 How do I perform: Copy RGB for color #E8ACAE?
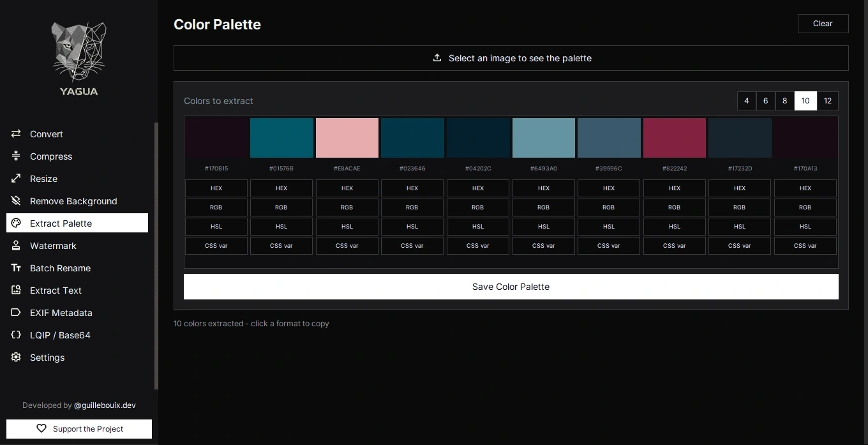tap(347, 207)
